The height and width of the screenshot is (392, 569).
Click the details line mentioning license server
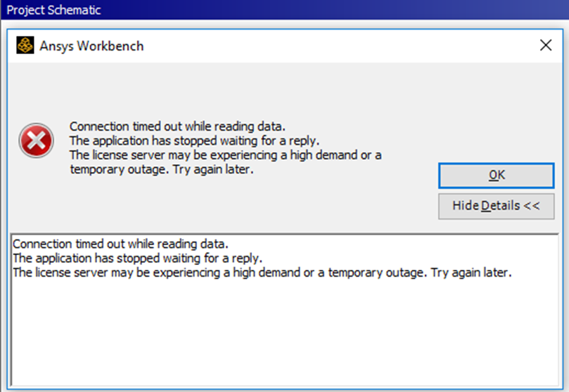click(x=262, y=273)
